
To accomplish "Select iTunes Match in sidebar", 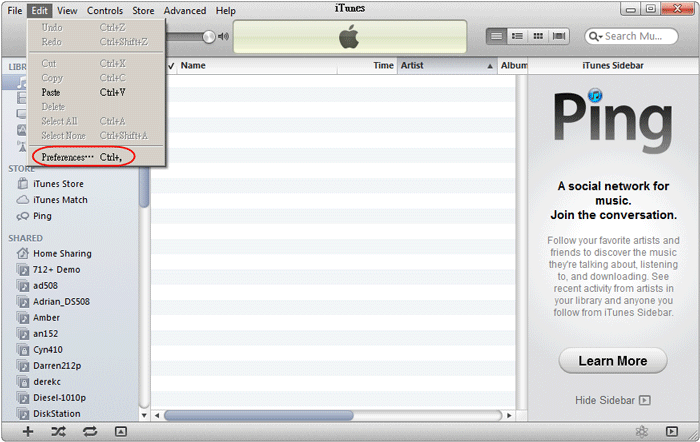I will click(60, 200).
